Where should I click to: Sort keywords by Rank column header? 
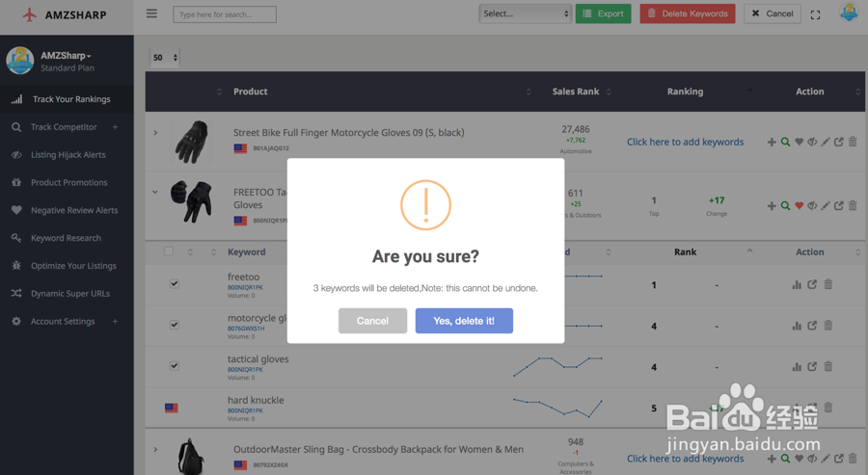686,251
